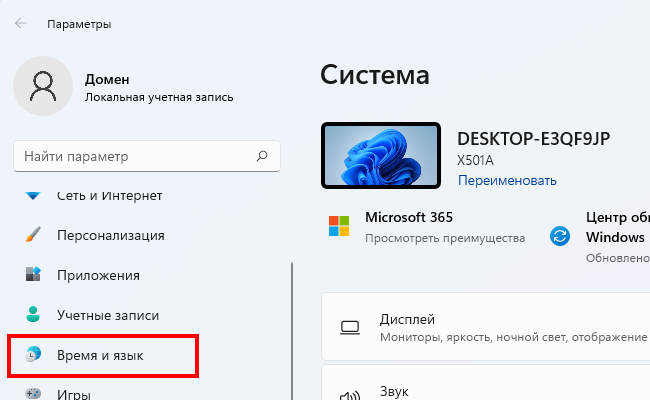Open Центр обновления Windows tile
The image size is (650, 400).
coord(599,236)
